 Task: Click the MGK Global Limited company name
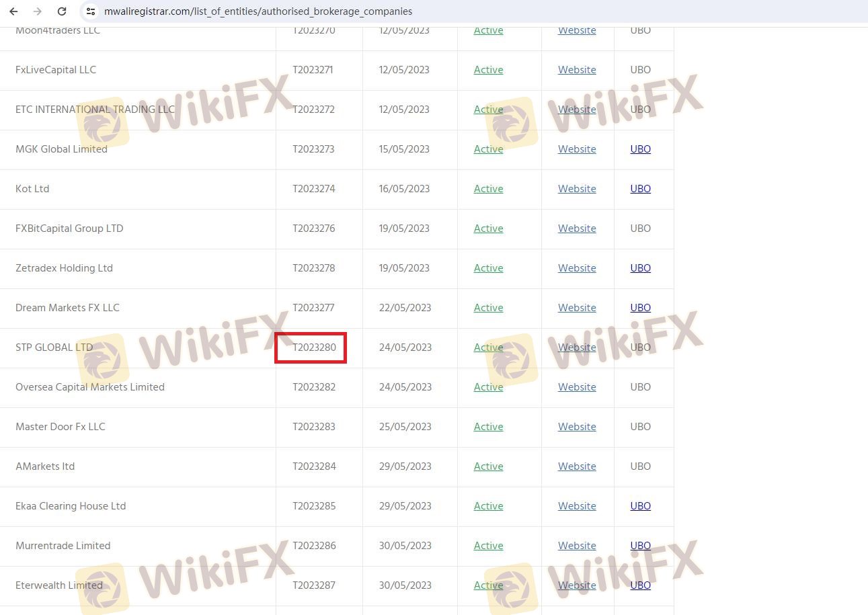point(61,149)
